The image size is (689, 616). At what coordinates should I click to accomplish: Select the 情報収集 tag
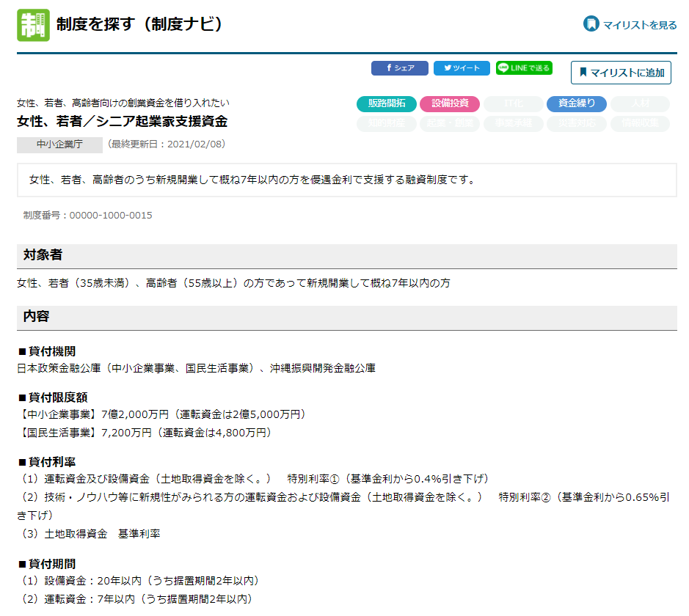(x=639, y=123)
